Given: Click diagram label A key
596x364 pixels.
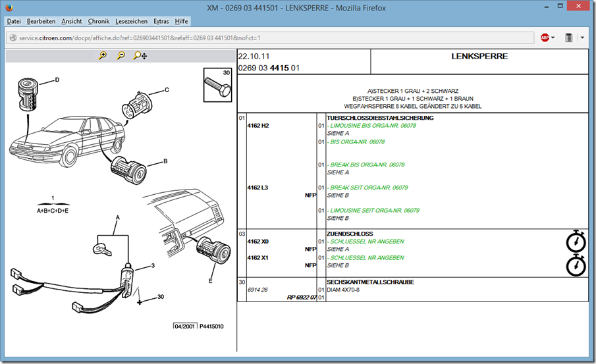Looking at the screenshot, I should coord(118,217).
